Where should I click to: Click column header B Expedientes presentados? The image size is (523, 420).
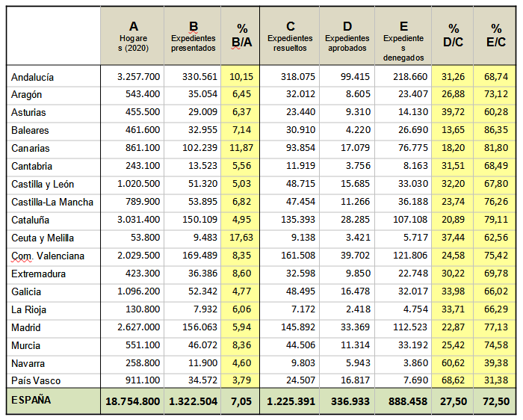click(x=193, y=36)
